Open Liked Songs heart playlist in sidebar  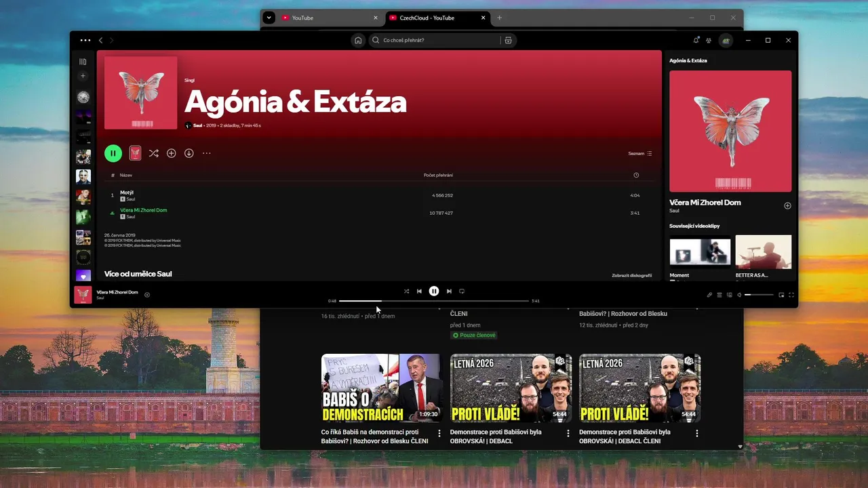coord(83,275)
